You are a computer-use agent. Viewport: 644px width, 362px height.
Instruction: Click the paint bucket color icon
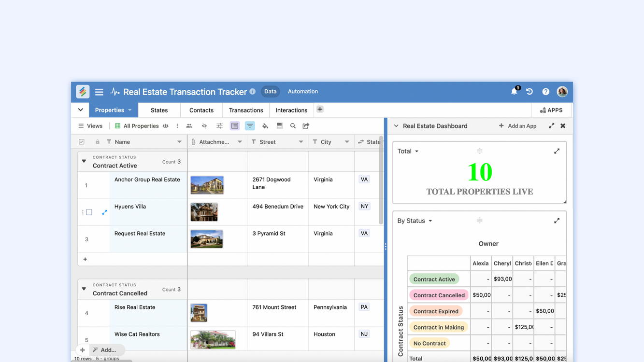(x=265, y=126)
